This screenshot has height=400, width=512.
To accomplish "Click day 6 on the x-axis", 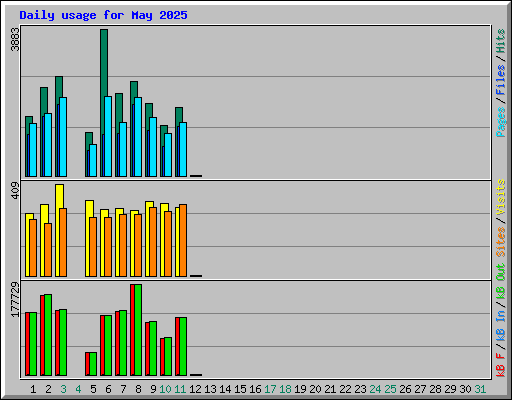I will pyautogui.click(x=108, y=389).
